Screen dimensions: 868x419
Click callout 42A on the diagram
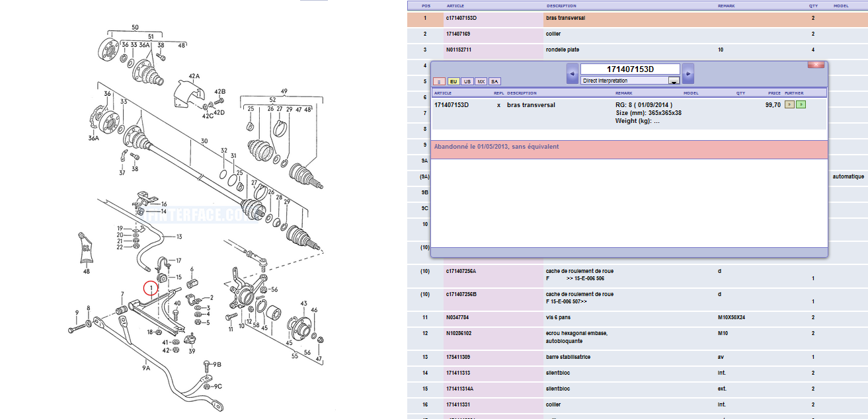[x=194, y=77]
